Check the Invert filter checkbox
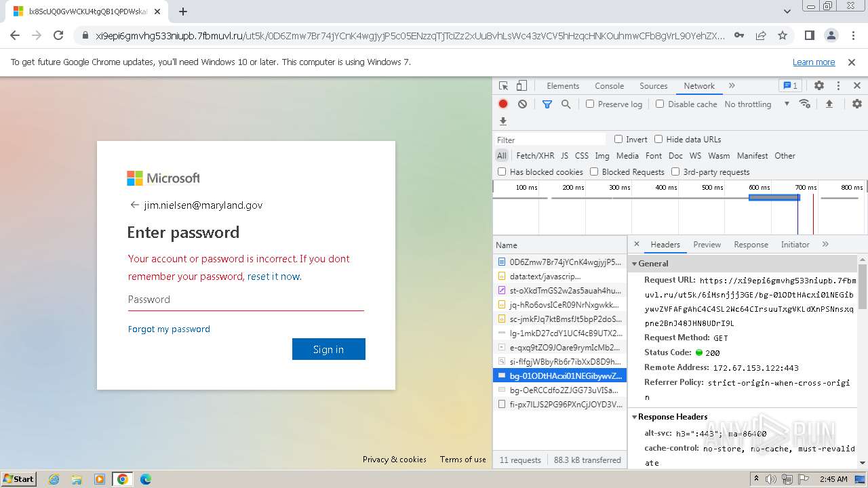This screenshot has width=868, height=488. pyautogui.click(x=618, y=139)
